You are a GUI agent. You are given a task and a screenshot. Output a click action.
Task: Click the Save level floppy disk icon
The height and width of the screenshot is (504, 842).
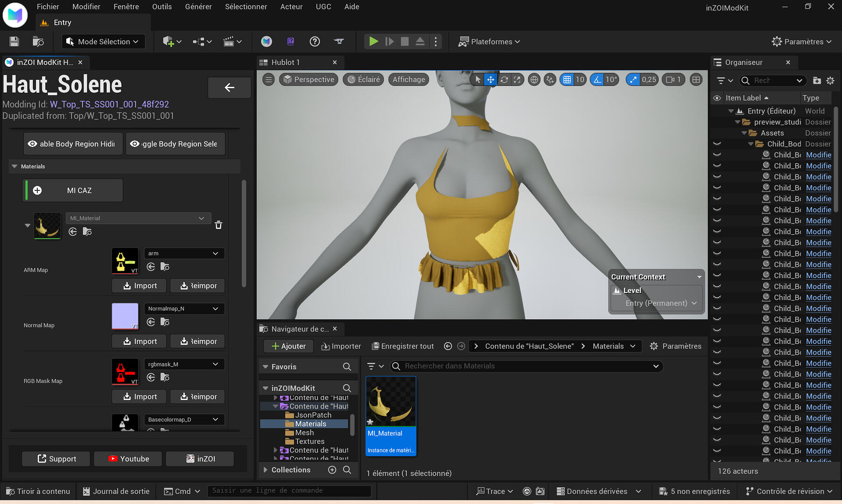14,42
